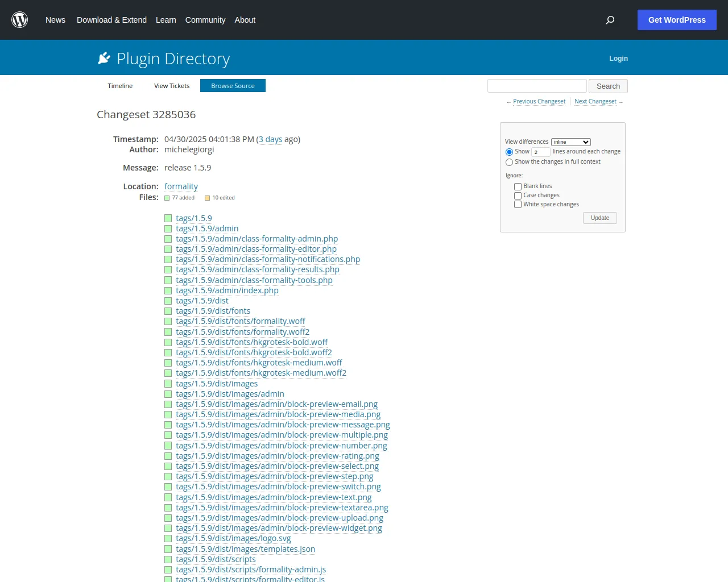Click the Plugin Directory plug icon

(104, 58)
